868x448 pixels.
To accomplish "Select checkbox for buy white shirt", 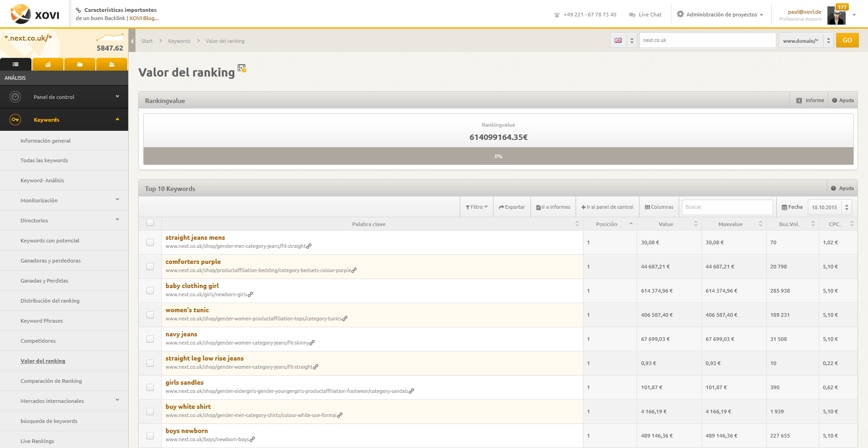I will point(150,412).
